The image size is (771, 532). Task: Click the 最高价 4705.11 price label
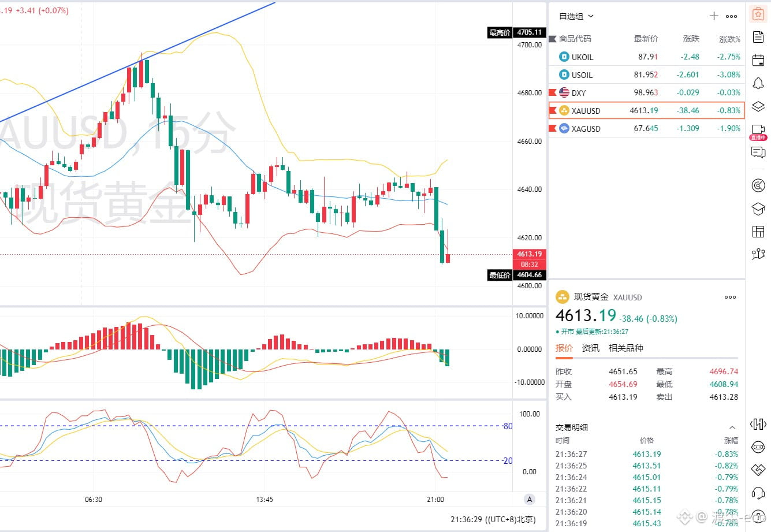point(516,32)
